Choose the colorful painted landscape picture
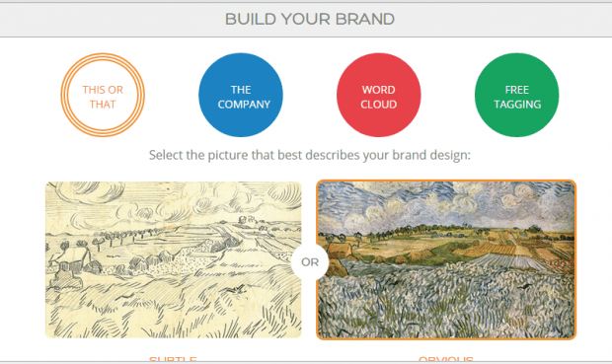 (446, 259)
